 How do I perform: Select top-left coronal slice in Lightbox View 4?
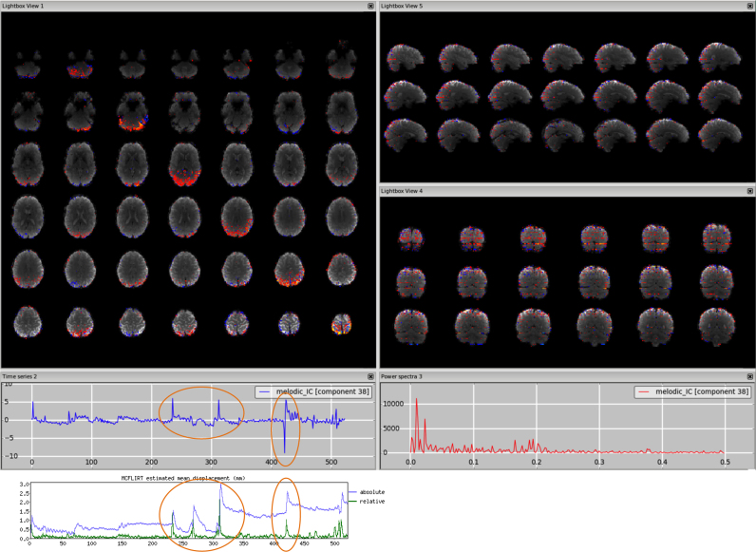pyautogui.click(x=410, y=238)
